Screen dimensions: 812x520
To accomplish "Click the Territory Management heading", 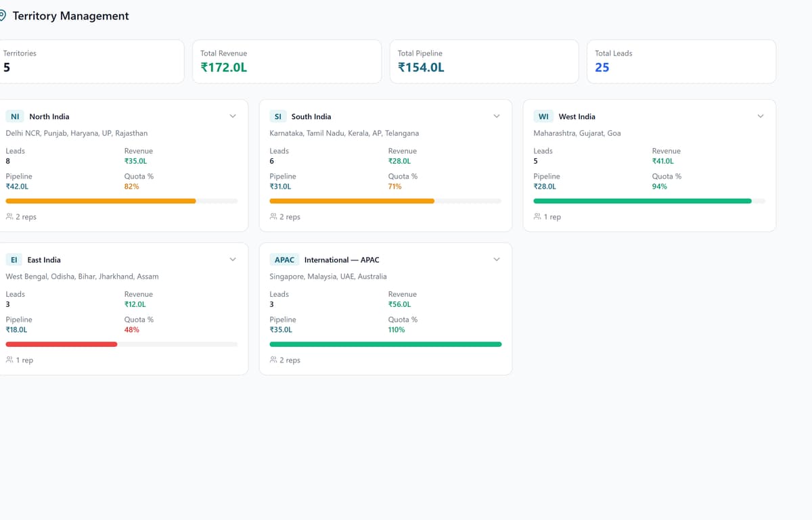I will tap(70, 16).
